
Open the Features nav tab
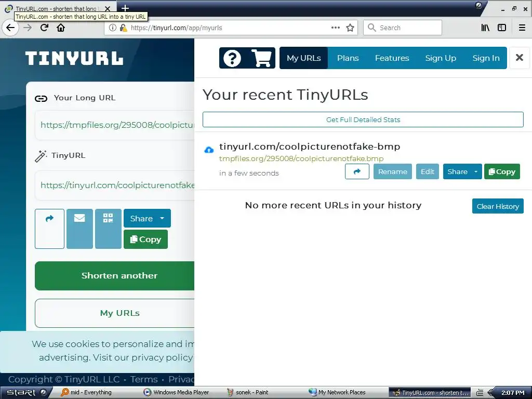click(392, 58)
